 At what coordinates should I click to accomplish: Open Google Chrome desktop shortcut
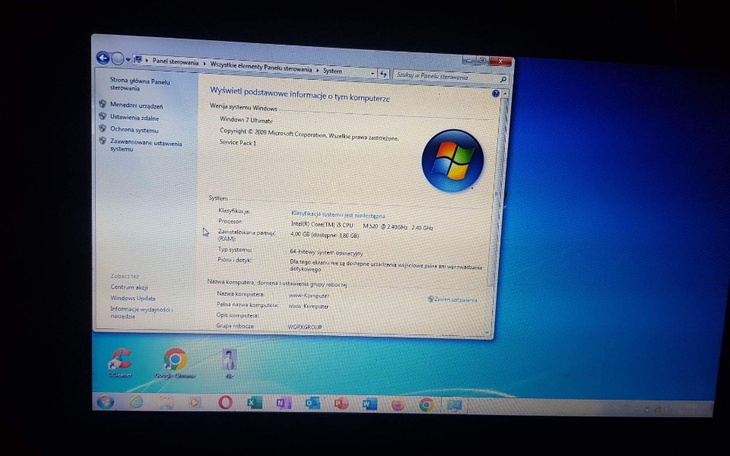(x=175, y=362)
